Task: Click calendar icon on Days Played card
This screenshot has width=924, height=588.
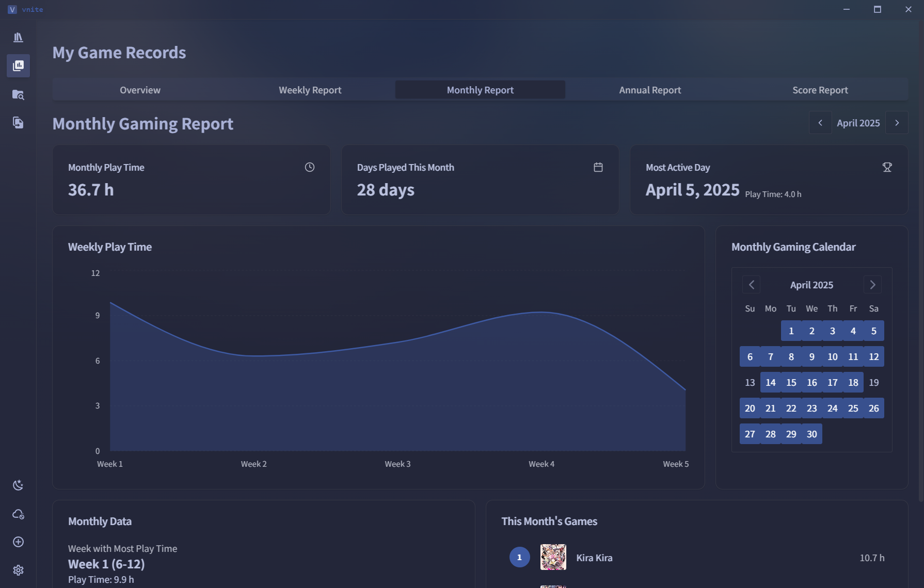Action: tap(598, 167)
